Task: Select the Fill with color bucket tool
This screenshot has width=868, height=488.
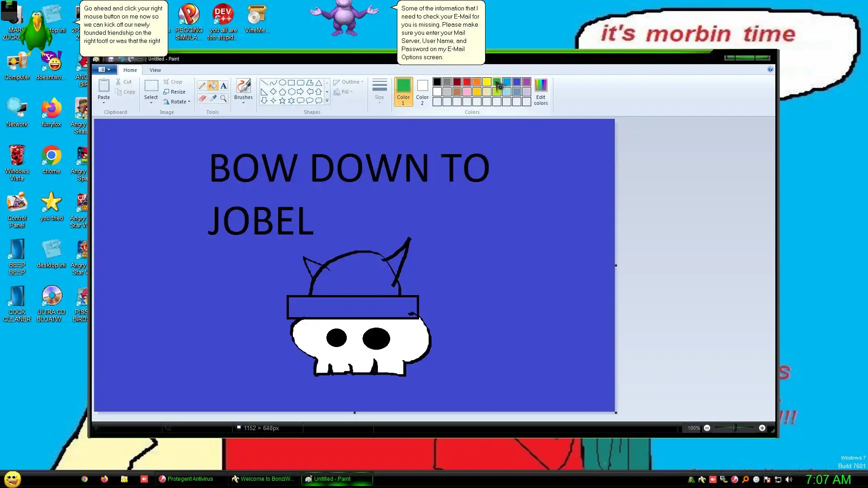Action: [x=213, y=86]
